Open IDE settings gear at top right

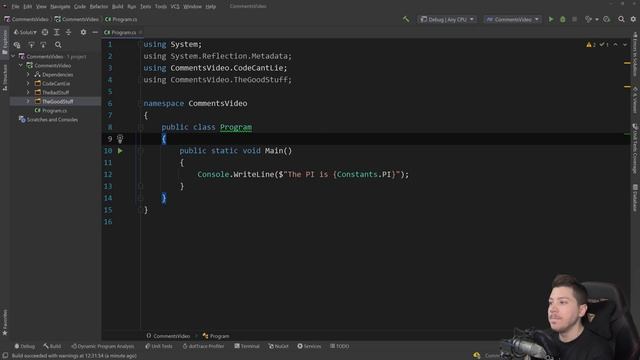[x=633, y=19]
